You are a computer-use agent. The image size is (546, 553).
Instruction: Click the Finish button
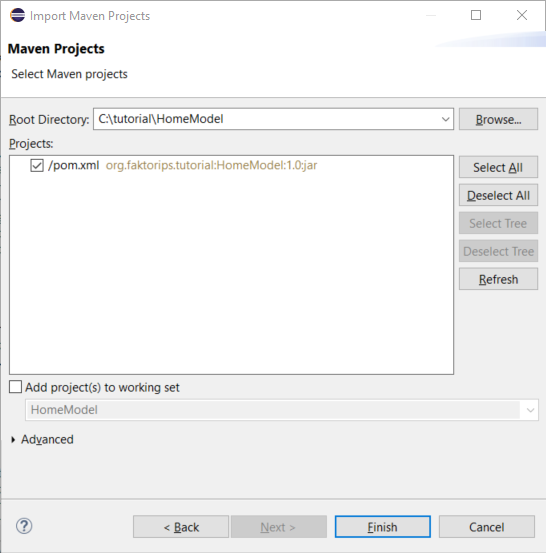383,527
